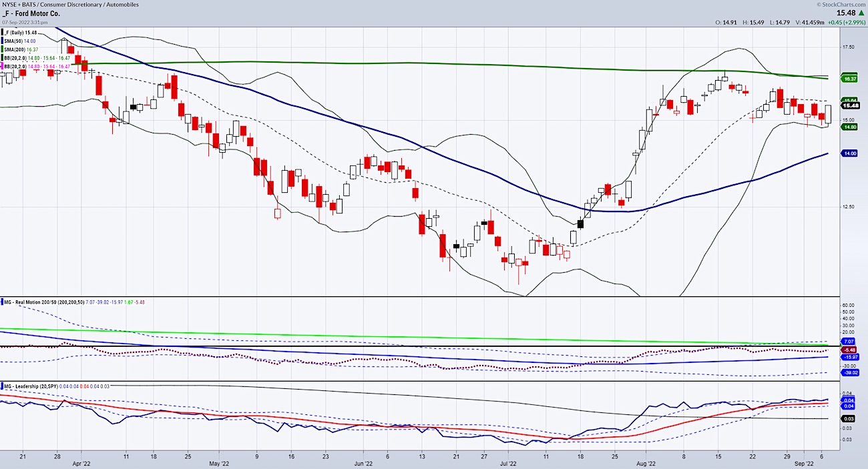The width and height of the screenshot is (868, 469).
Task: Click the green SMA(200) legend color marker
Action: pos(3,47)
